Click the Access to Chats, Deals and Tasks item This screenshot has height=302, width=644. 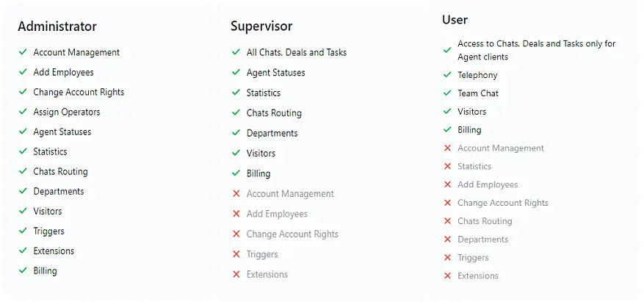[536, 50]
